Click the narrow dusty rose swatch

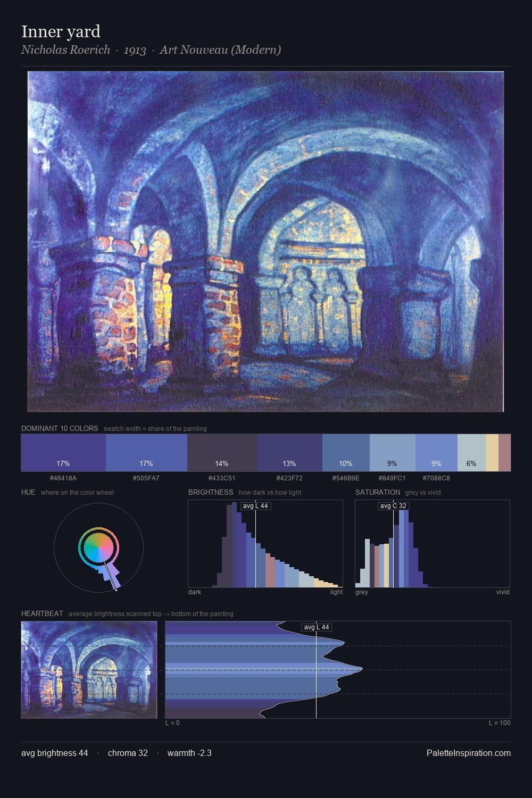(x=504, y=453)
